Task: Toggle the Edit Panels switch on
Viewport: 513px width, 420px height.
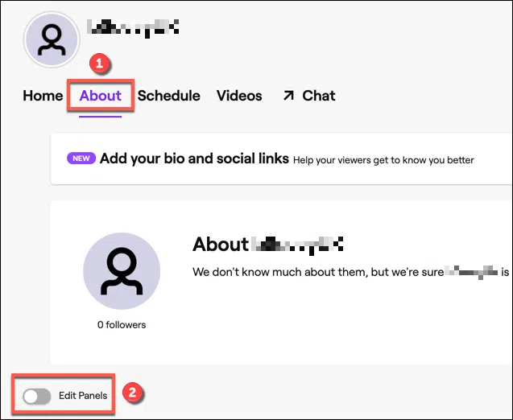Action: pos(37,397)
